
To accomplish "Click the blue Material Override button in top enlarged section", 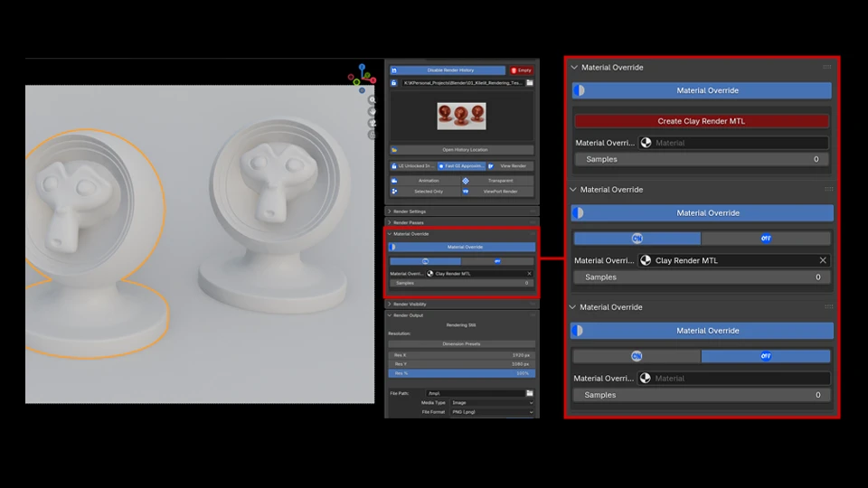I will click(x=702, y=90).
